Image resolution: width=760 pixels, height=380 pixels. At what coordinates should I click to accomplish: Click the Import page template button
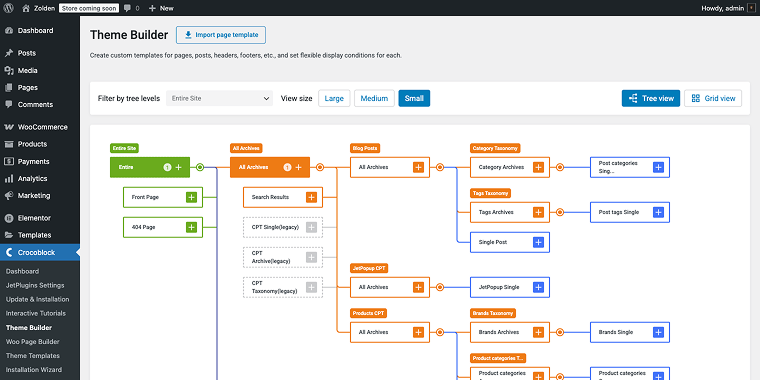tap(221, 35)
